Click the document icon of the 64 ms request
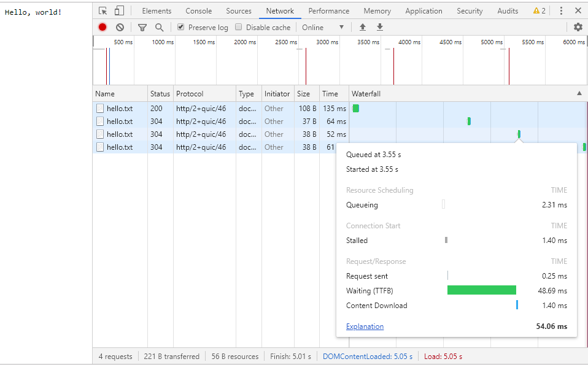Screen dimensions: 588x367 click(x=100, y=122)
